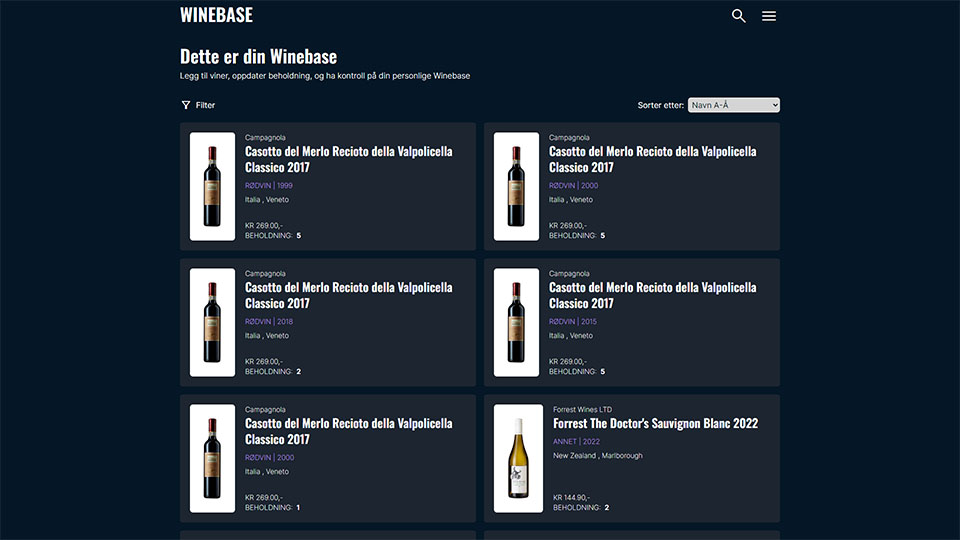The height and width of the screenshot is (540, 960).
Task: Click bottle image of the 2015 Casotto
Action: pyautogui.click(x=516, y=322)
